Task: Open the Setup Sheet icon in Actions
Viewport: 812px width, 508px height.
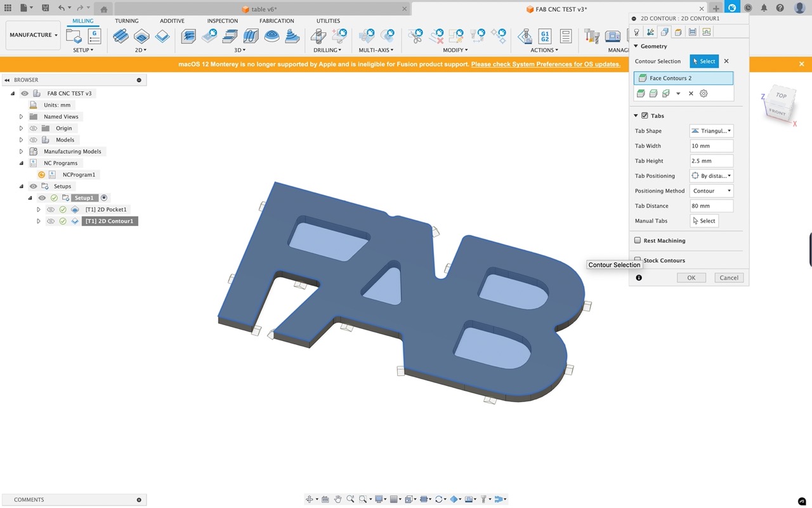Action: tap(566, 36)
